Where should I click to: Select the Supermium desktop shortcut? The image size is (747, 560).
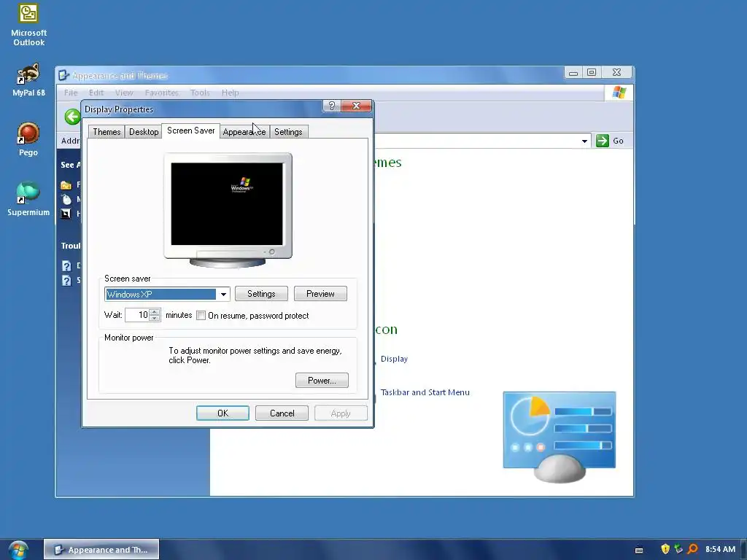pos(28,199)
